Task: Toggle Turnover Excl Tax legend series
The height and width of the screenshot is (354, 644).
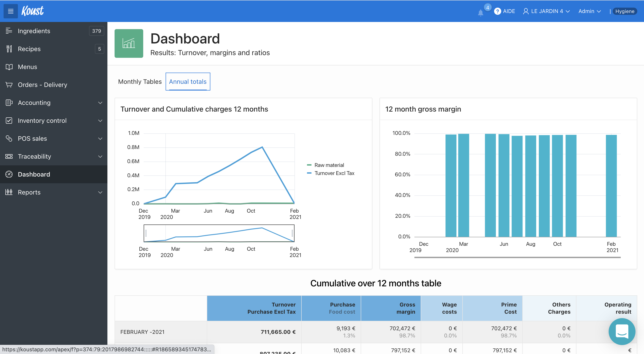Action: click(x=334, y=173)
